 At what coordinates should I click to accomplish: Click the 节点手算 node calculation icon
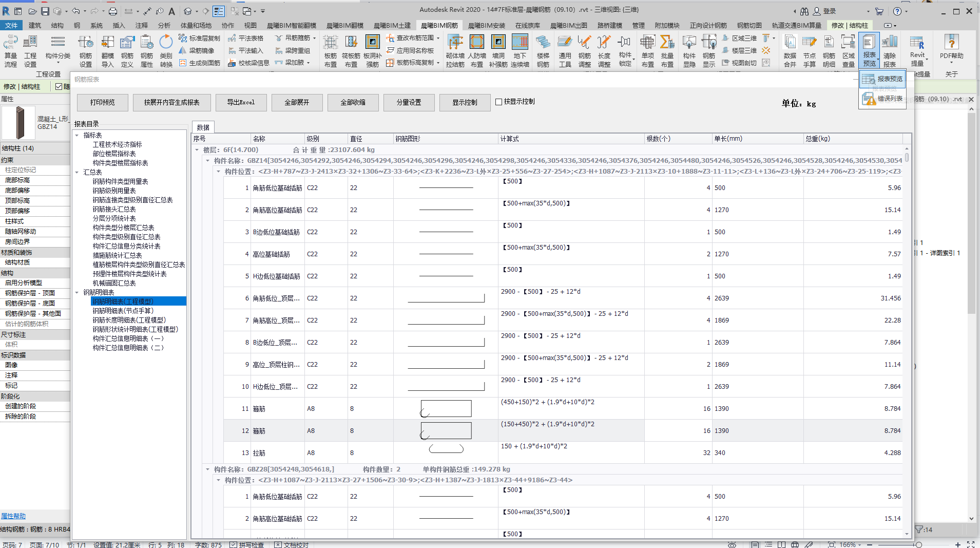pyautogui.click(x=810, y=51)
